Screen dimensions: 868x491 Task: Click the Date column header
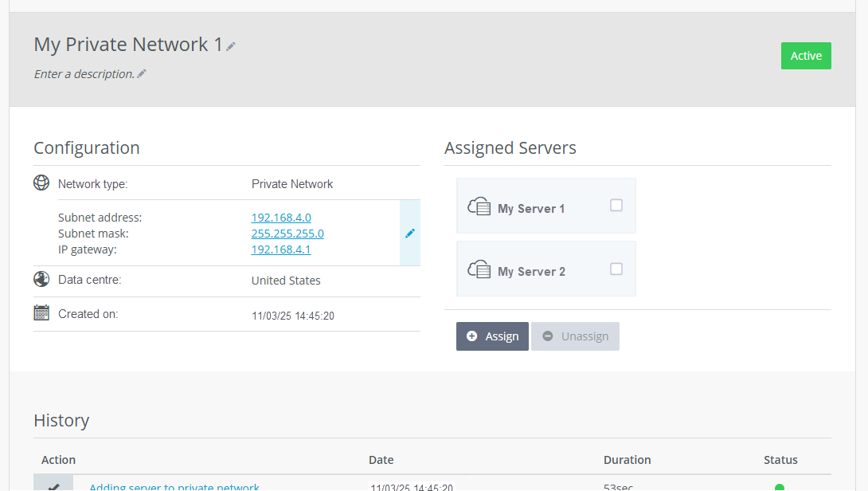pos(381,460)
